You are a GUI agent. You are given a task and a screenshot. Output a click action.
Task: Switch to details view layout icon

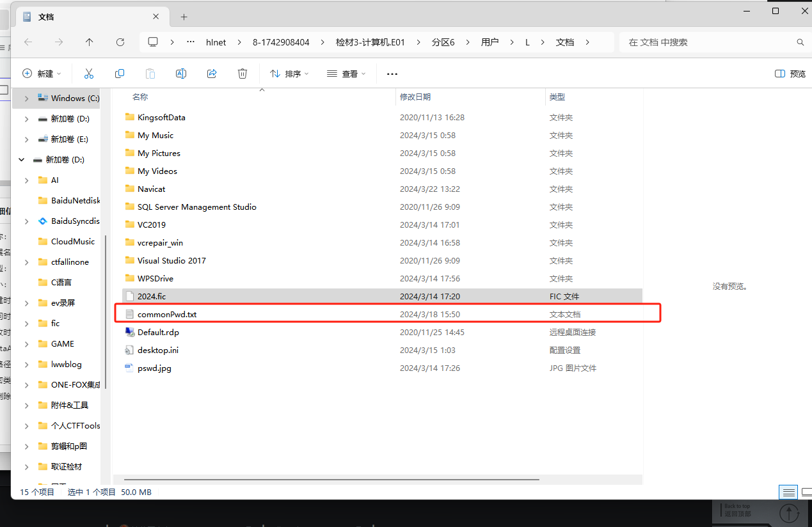(x=788, y=492)
